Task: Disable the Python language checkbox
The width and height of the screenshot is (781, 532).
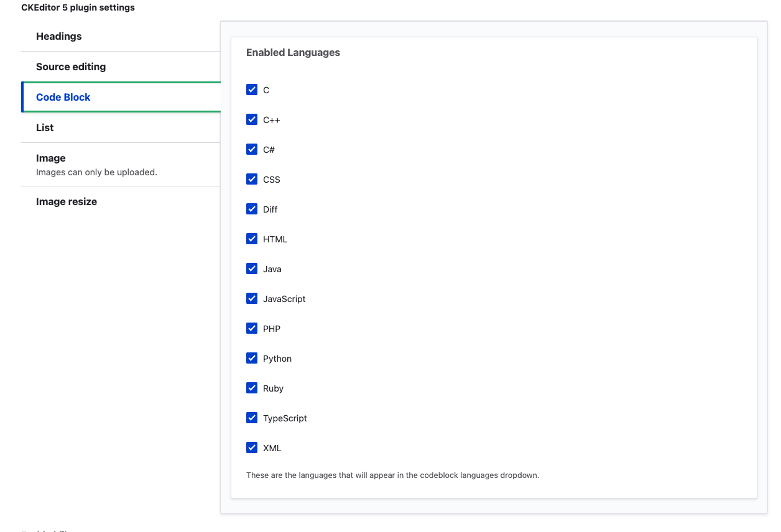Action: 252,358
